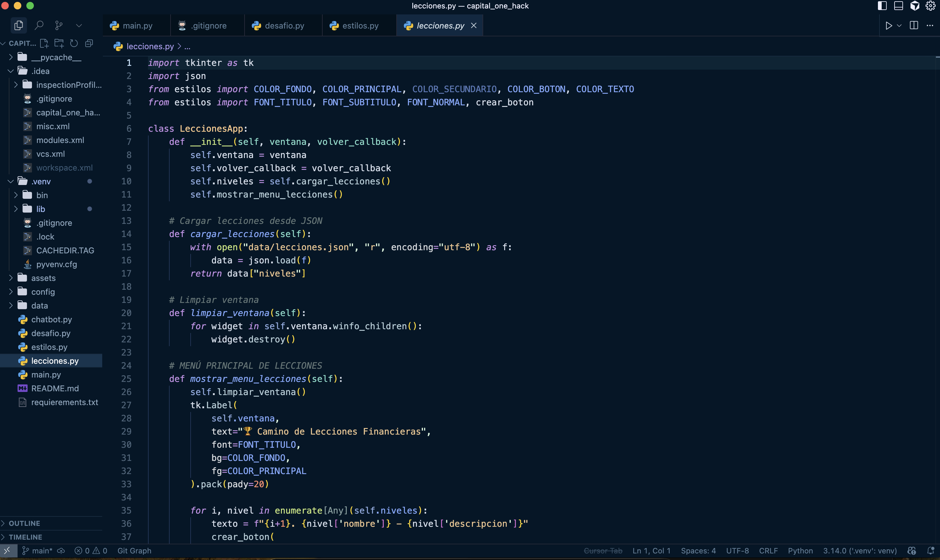Viewport: 940px width, 560px height.
Task: Open the Source Control view icon
Action: pos(59,25)
